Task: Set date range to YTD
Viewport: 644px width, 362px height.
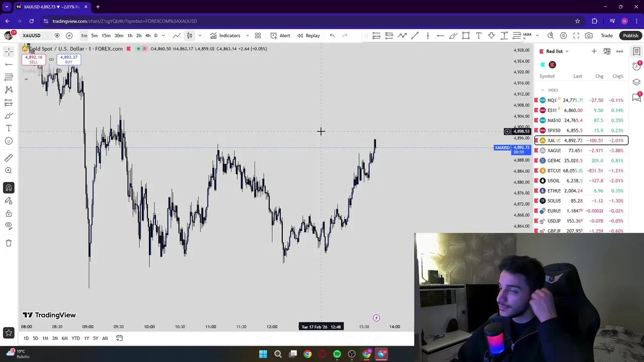Action: (75, 338)
